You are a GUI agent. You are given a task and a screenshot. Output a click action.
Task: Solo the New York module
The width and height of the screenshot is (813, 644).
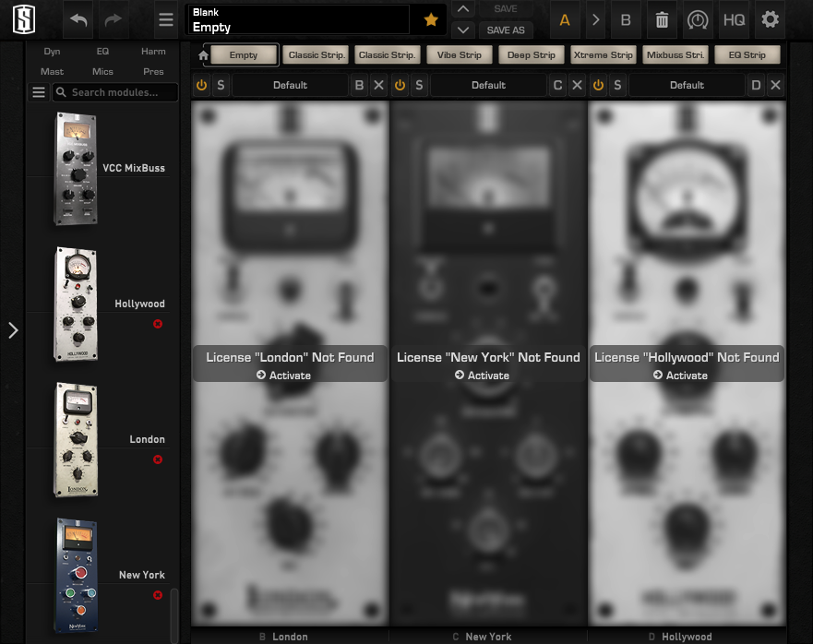418,85
